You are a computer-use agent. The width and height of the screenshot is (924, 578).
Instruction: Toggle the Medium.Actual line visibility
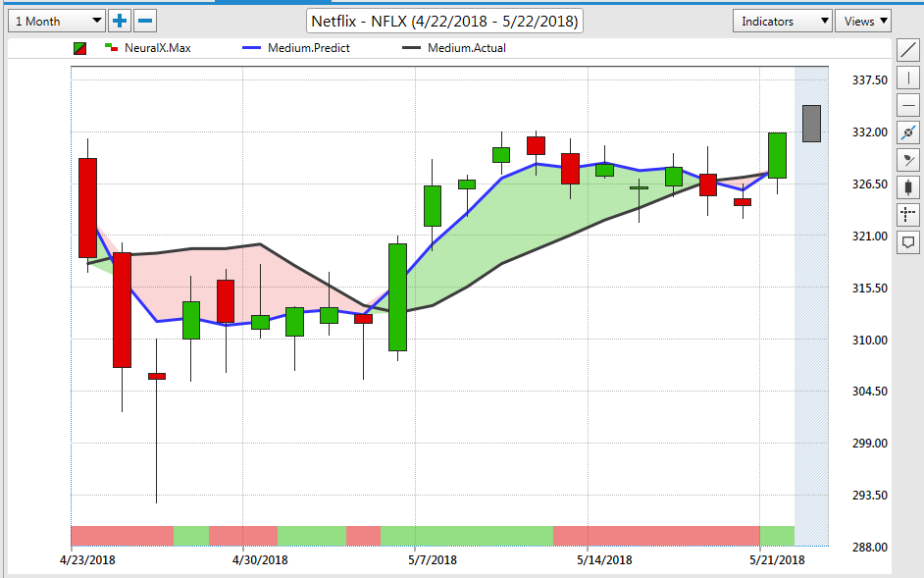[x=465, y=48]
